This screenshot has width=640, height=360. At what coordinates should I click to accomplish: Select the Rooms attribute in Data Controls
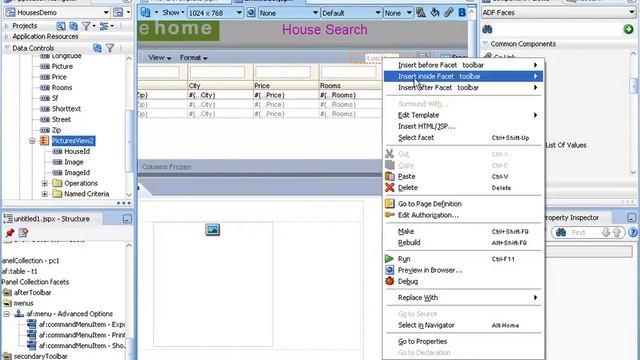click(x=62, y=87)
